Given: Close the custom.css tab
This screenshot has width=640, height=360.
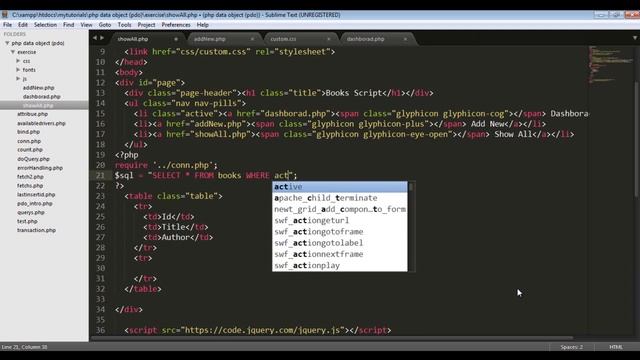Looking at the screenshot, I should (329, 39).
